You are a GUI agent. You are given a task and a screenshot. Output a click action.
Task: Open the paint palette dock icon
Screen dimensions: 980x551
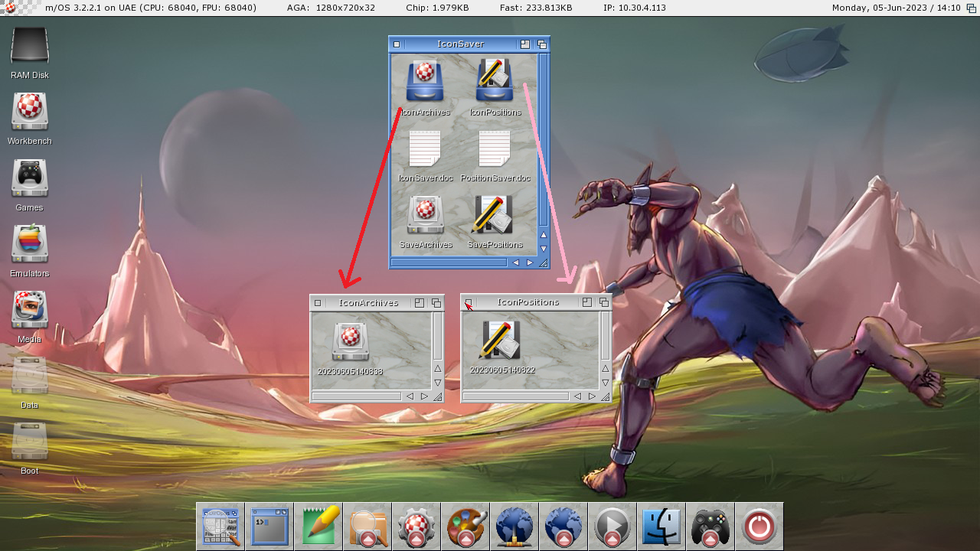[465, 527]
